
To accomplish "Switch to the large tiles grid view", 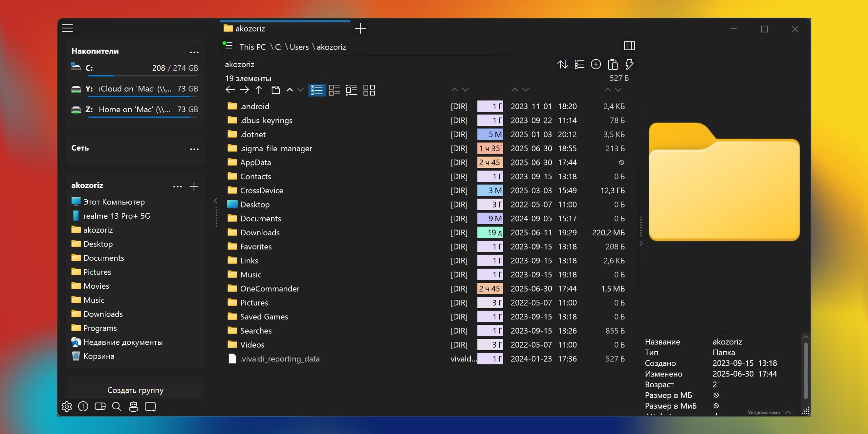I will (369, 90).
